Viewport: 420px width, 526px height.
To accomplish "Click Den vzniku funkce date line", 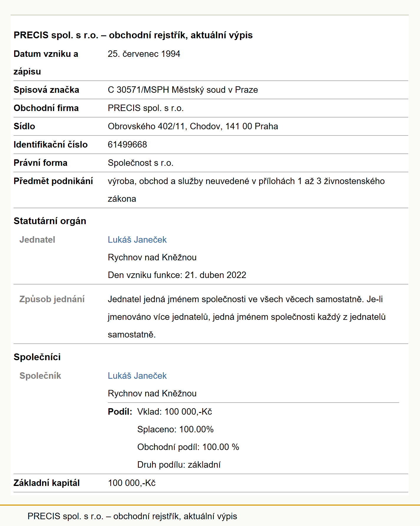I will click(x=177, y=275).
